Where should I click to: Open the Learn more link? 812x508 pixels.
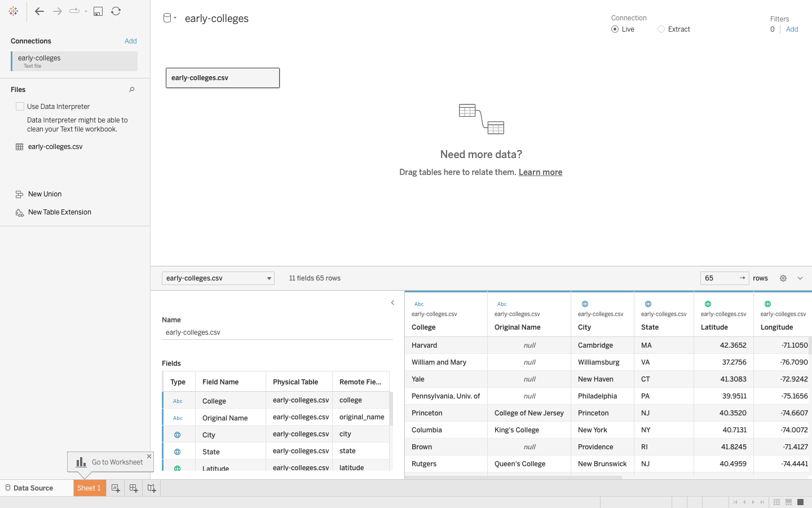(x=540, y=172)
